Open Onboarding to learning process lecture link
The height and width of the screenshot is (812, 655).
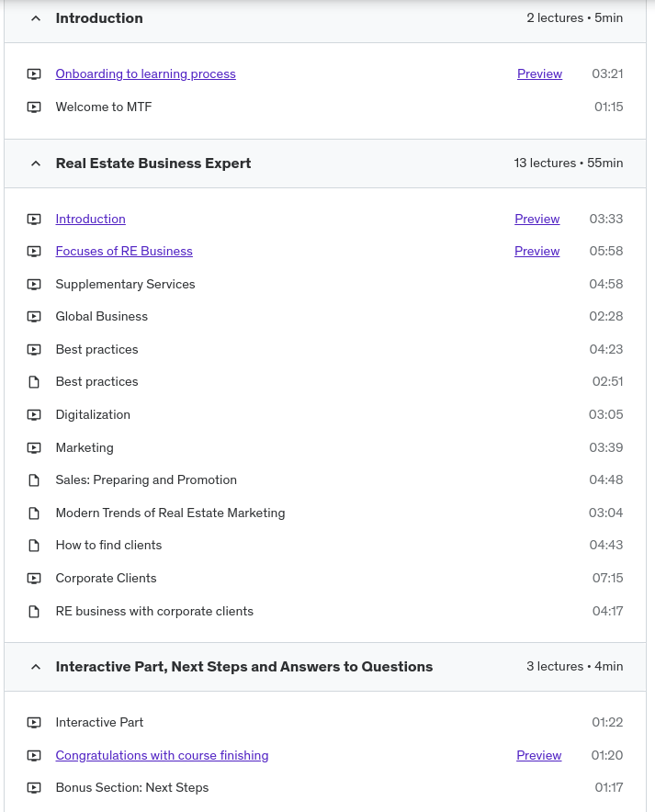tap(145, 73)
